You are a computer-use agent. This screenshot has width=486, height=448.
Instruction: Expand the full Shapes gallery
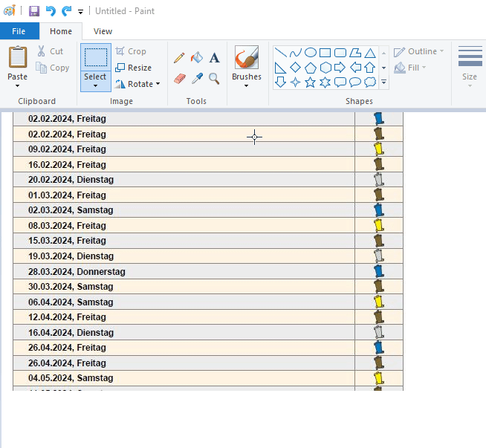click(383, 82)
